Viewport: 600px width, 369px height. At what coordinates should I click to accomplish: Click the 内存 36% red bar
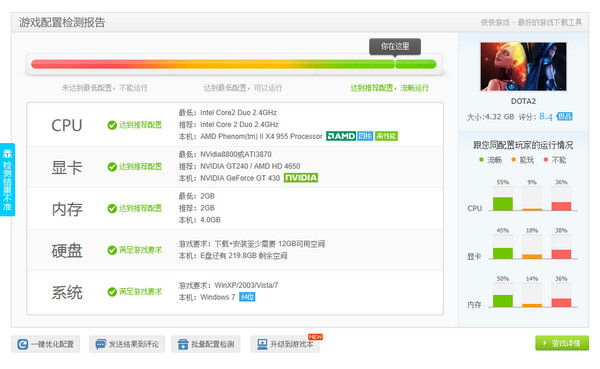tap(561, 303)
